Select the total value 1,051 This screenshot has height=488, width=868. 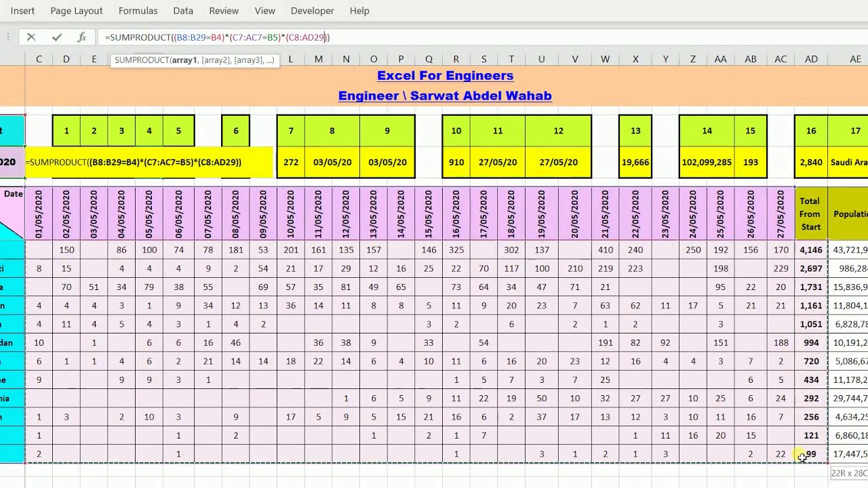[811, 325]
